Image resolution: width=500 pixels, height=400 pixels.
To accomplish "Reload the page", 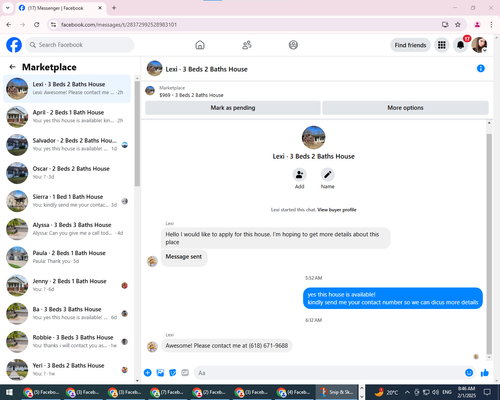I will pos(37,25).
